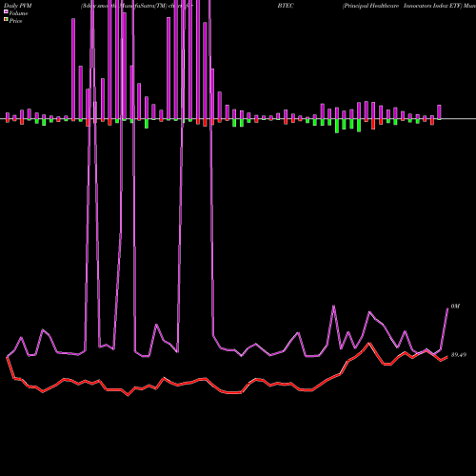Click the 89.49 price end label
The height and width of the screenshot is (476, 476).
459,355
